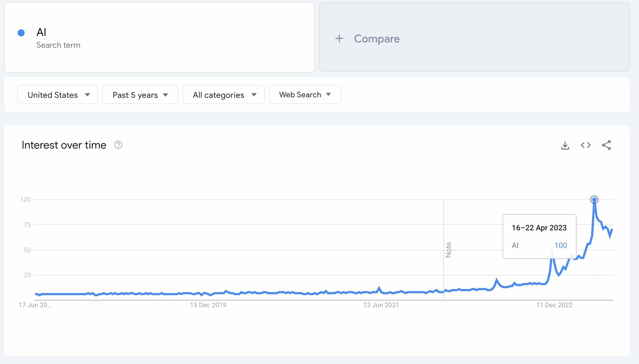Click the Interest over time heading
This screenshot has height=364, width=639.
pos(64,145)
